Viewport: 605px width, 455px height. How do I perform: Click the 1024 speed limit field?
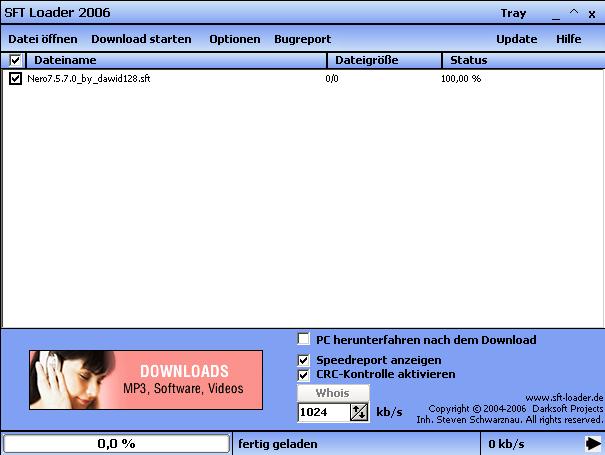click(324, 412)
